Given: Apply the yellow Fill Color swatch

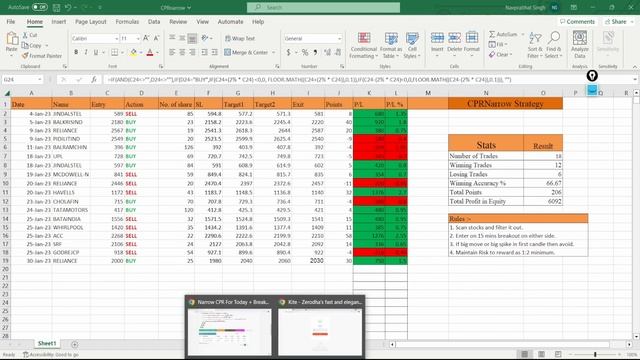Looking at the screenshot, I should [x=133, y=52].
